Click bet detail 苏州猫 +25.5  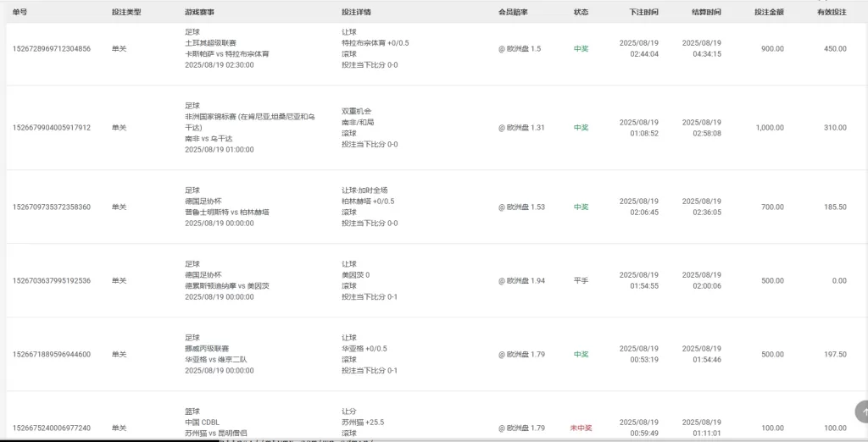363,423
